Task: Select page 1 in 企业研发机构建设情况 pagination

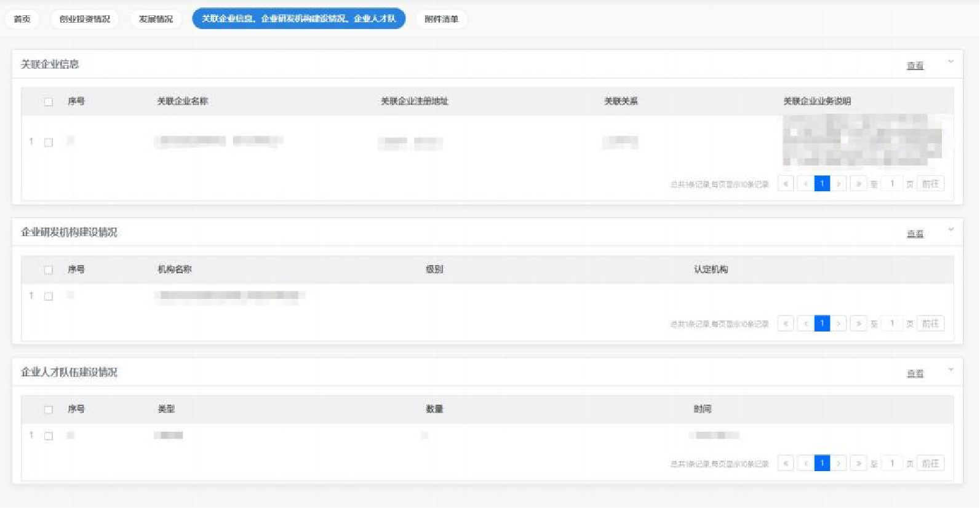Action: [822, 323]
